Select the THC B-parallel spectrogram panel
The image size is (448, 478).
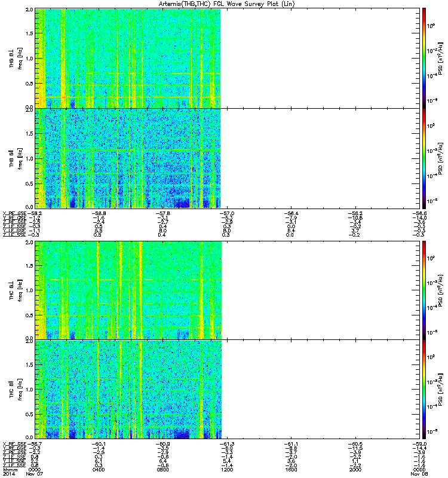228,390
